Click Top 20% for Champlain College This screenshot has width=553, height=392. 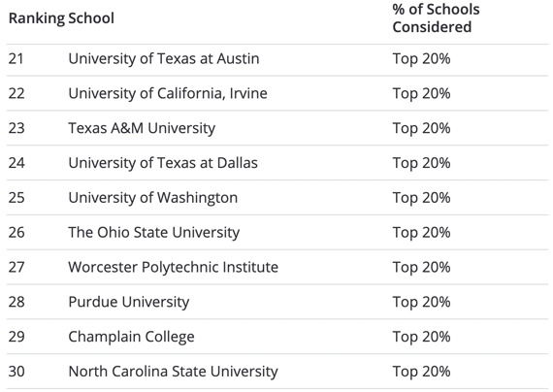[x=421, y=337]
